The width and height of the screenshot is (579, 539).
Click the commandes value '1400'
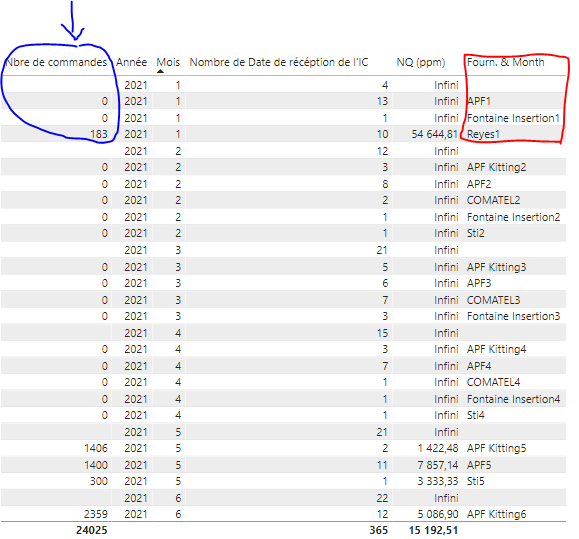(96, 465)
